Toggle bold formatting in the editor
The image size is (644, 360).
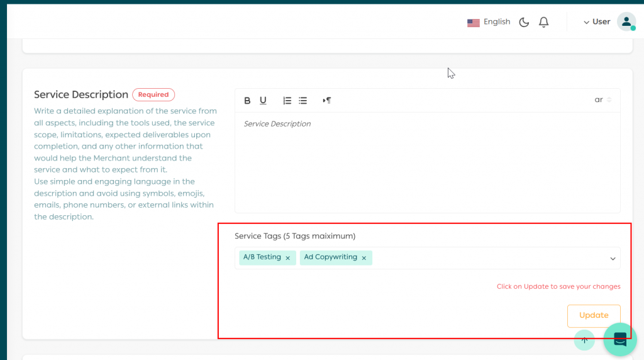point(247,101)
